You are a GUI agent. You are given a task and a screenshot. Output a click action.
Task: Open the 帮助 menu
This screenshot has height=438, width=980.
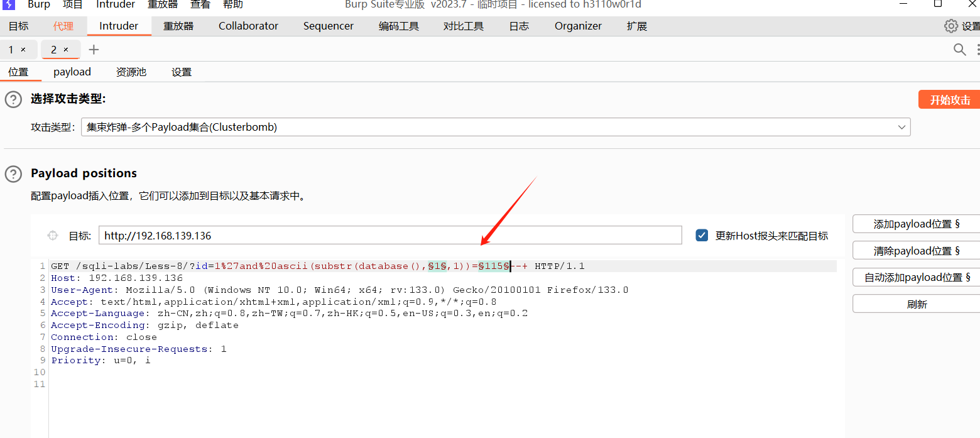pyautogui.click(x=233, y=4)
